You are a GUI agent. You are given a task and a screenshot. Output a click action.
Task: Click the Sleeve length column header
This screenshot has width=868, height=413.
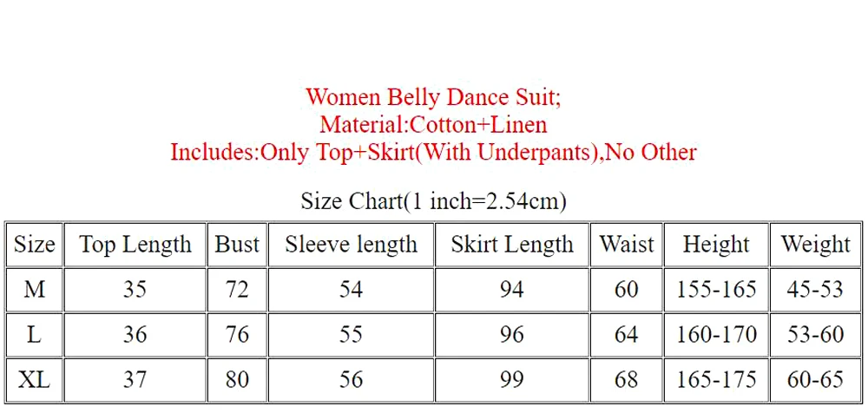351,245
